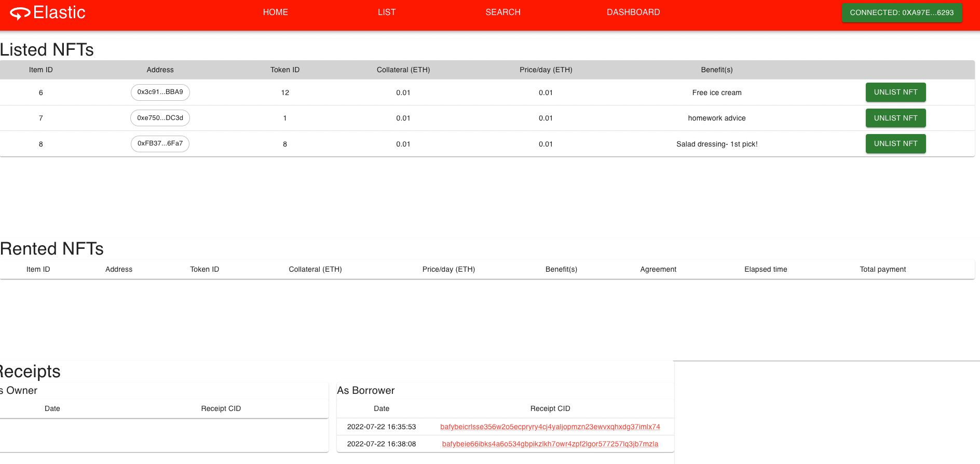Unlist the homework advice NFT
The width and height of the screenshot is (980, 464).
pos(895,118)
